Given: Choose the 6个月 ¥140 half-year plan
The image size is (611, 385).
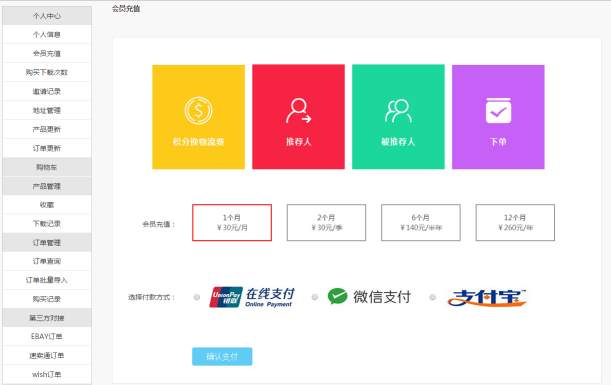Looking at the screenshot, I should 421,223.
